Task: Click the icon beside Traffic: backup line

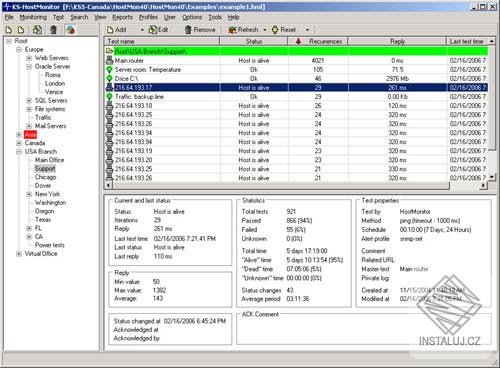Action: point(109,97)
